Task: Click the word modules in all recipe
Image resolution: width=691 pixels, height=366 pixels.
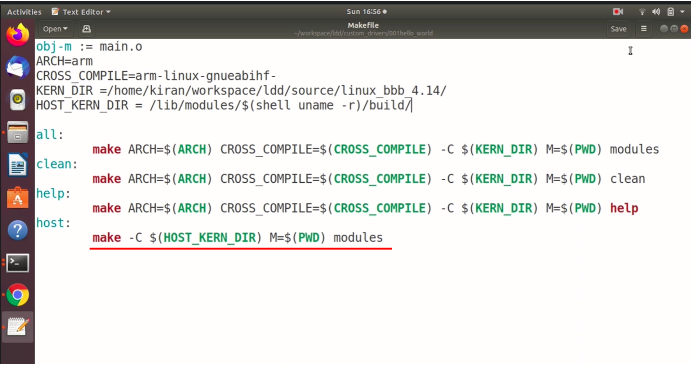Action: tap(634, 149)
